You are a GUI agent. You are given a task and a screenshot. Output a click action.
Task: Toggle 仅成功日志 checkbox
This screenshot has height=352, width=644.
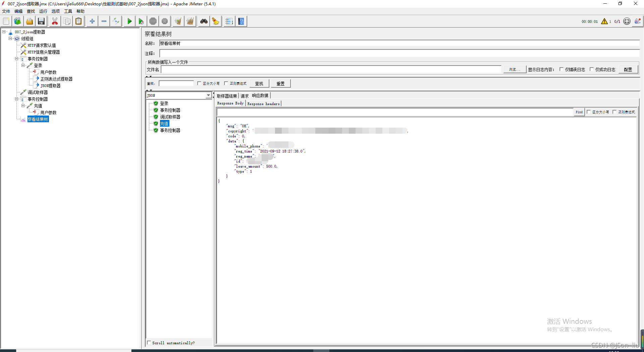click(x=592, y=70)
